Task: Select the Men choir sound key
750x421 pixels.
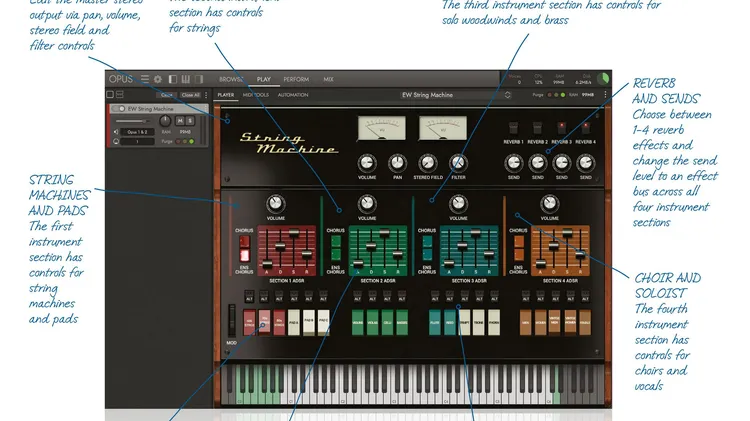Action: [526, 322]
